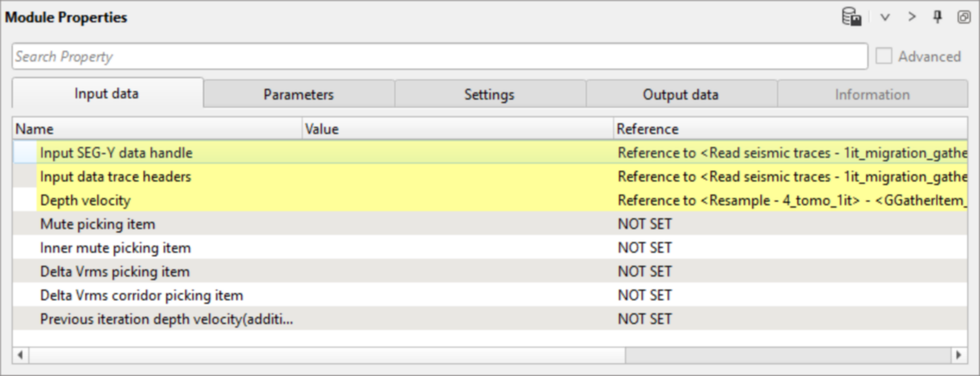The image size is (980, 376).
Task: Click the Mute picking item row
Action: pyautogui.click(x=98, y=224)
